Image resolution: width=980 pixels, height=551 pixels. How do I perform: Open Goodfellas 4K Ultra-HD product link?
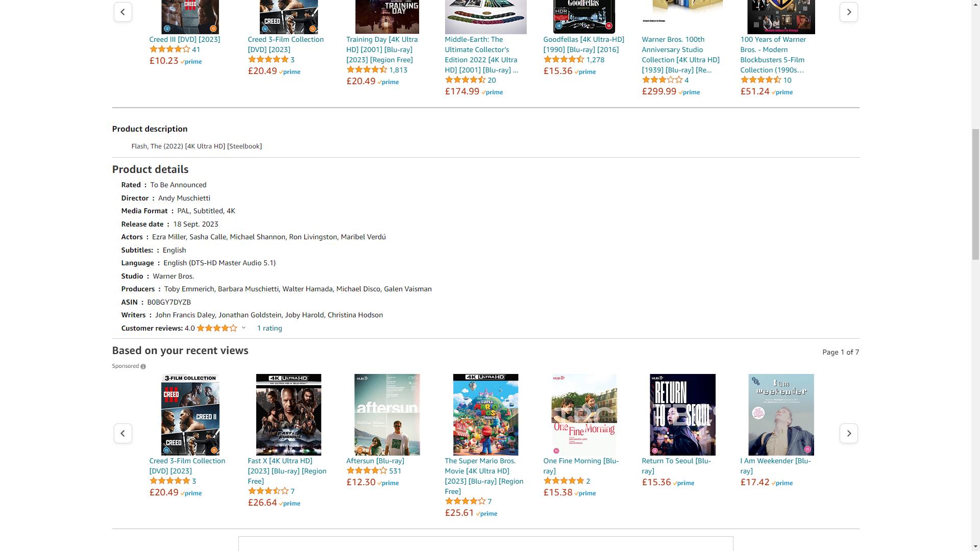pyautogui.click(x=583, y=44)
